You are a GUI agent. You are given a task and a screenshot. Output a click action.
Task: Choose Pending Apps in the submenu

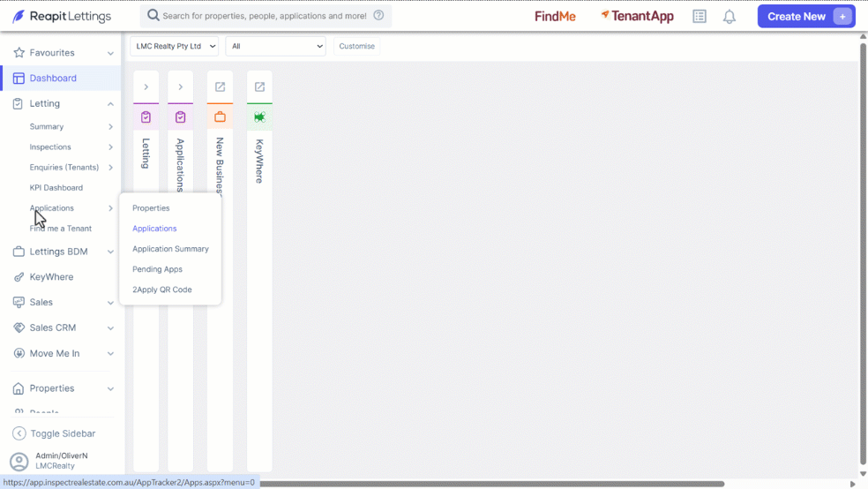[157, 269]
